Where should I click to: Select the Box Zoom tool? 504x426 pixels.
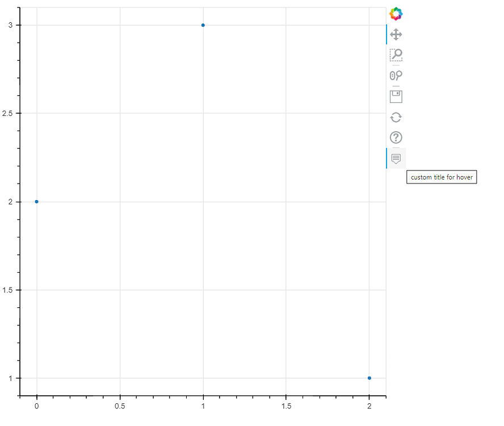pos(396,55)
